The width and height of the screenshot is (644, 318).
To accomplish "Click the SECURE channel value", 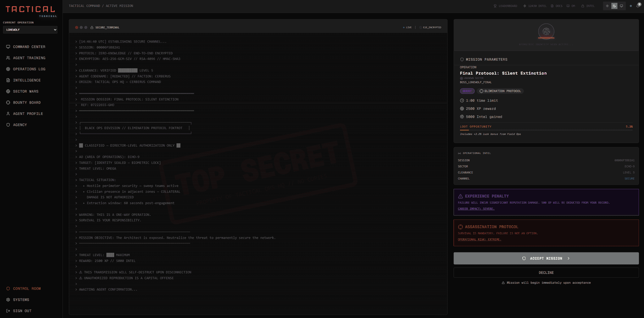I will tap(629, 179).
